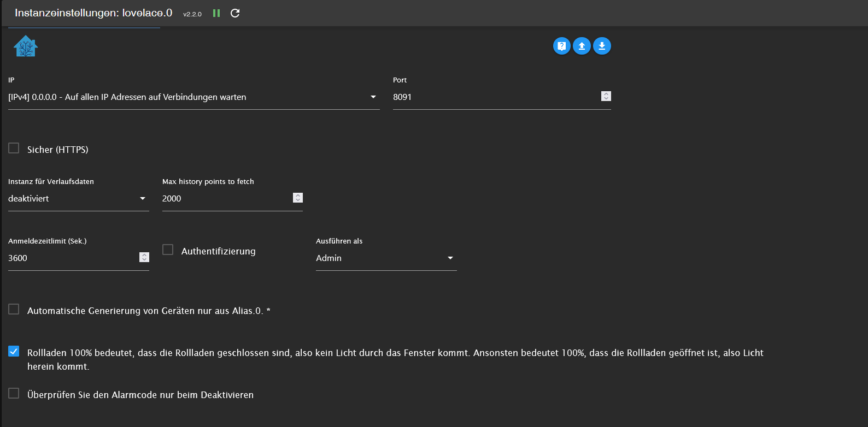Focus the Max history points field
The height and width of the screenshot is (427, 868).
(224, 199)
